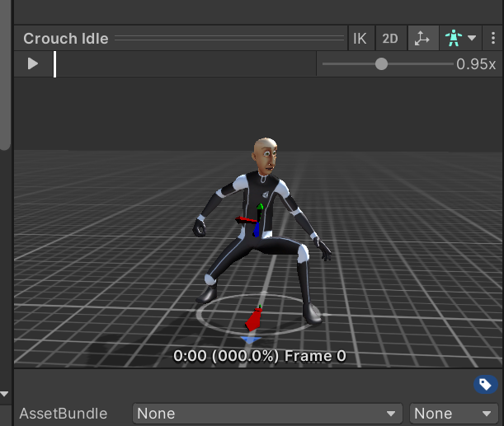Open the avatar model dropdown
Viewport: 504px width, 426px height.
(x=460, y=39)
